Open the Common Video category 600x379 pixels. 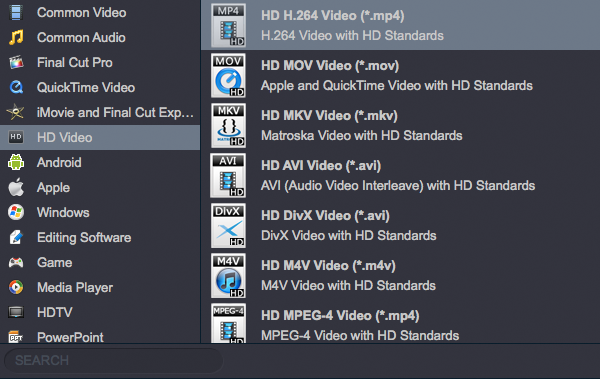pos(100,12)
